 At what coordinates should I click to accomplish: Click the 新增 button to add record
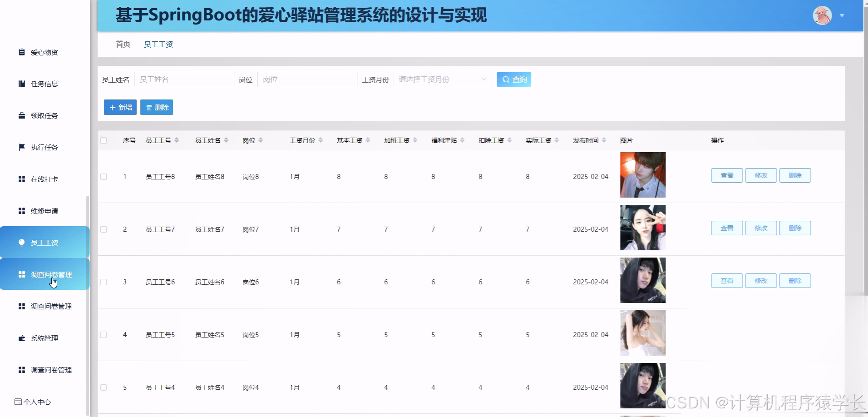coord(119,107)
